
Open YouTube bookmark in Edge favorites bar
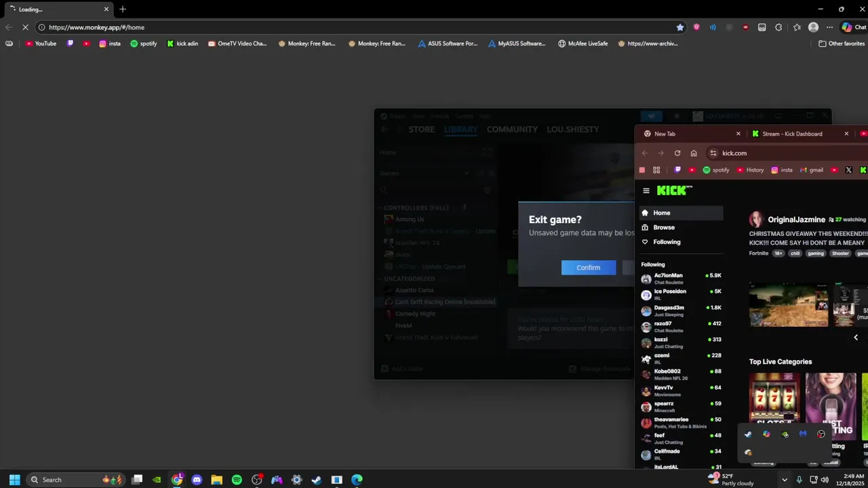(x=41, y=43)
